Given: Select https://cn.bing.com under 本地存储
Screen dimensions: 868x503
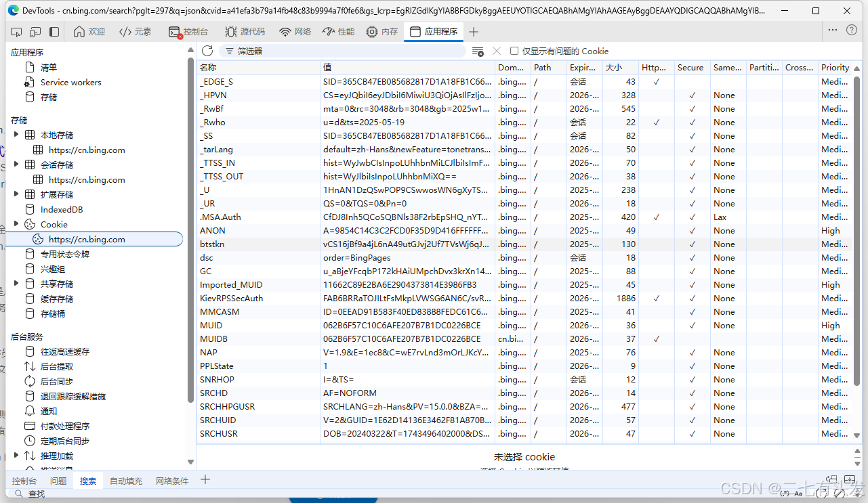Looking at the screenshot, I should pyautogui.click(x=87, y=150).
